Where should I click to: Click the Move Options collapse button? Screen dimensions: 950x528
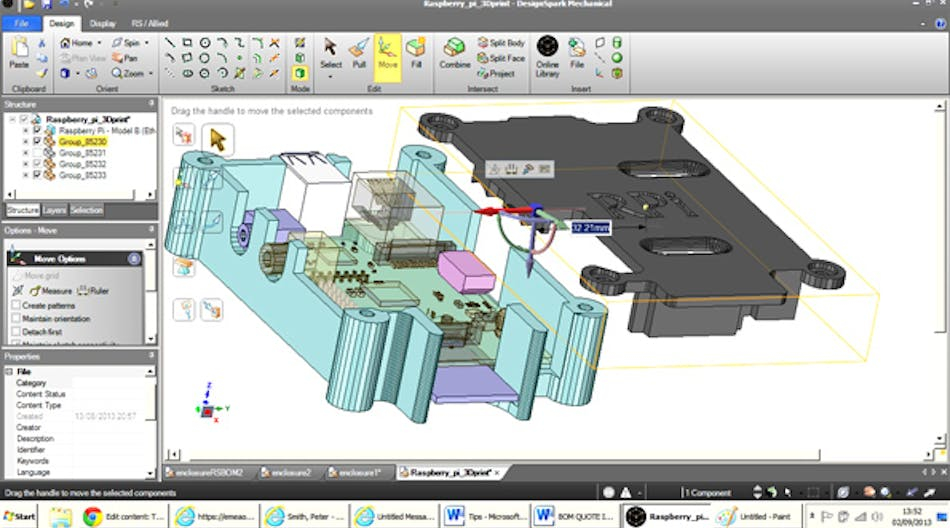[134, 259]
